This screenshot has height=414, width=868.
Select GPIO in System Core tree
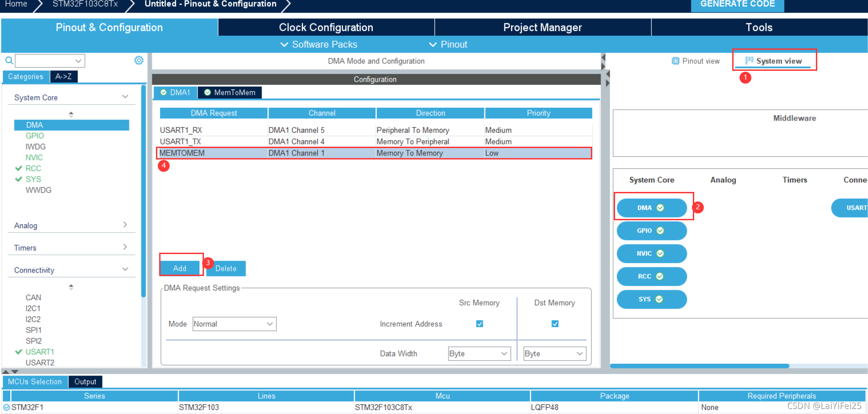[35, 136]
